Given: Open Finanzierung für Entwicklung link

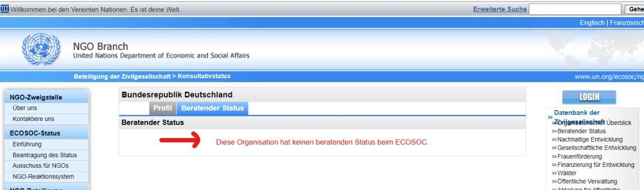Looking at the screenshot, I should (x=596, y=165).
